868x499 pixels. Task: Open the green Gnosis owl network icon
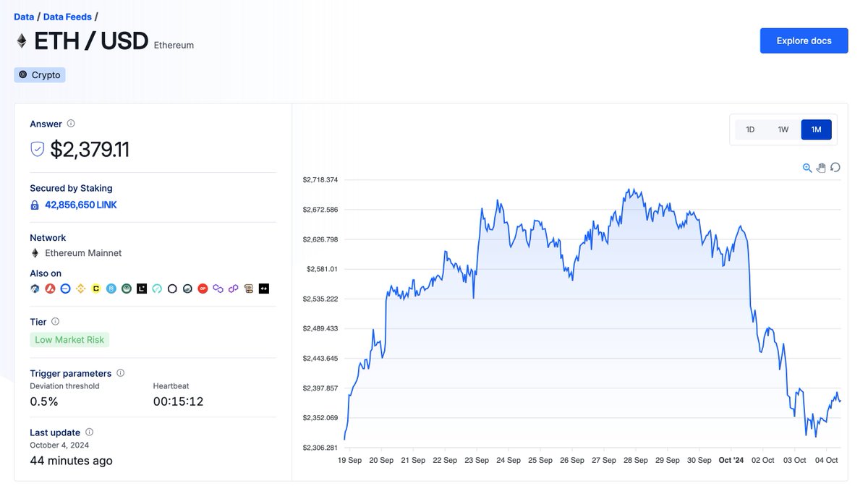pyautogui.click(x=127, y=289)
